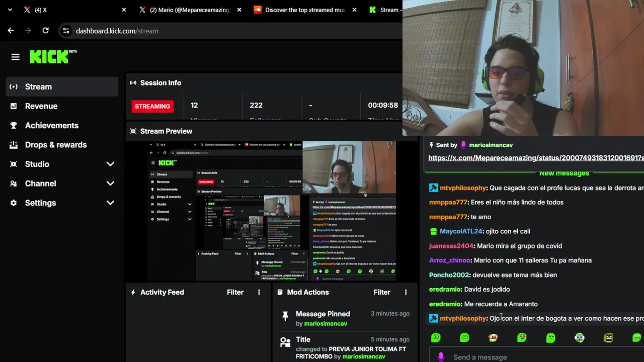
Task: Click mariosimancav link in Title change entry
Action: [x=364, y=356]
